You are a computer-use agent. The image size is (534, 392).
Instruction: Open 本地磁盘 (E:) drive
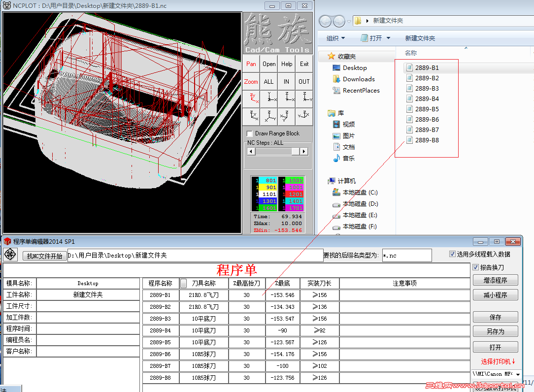pyautogui.click(x=360, y=215)
